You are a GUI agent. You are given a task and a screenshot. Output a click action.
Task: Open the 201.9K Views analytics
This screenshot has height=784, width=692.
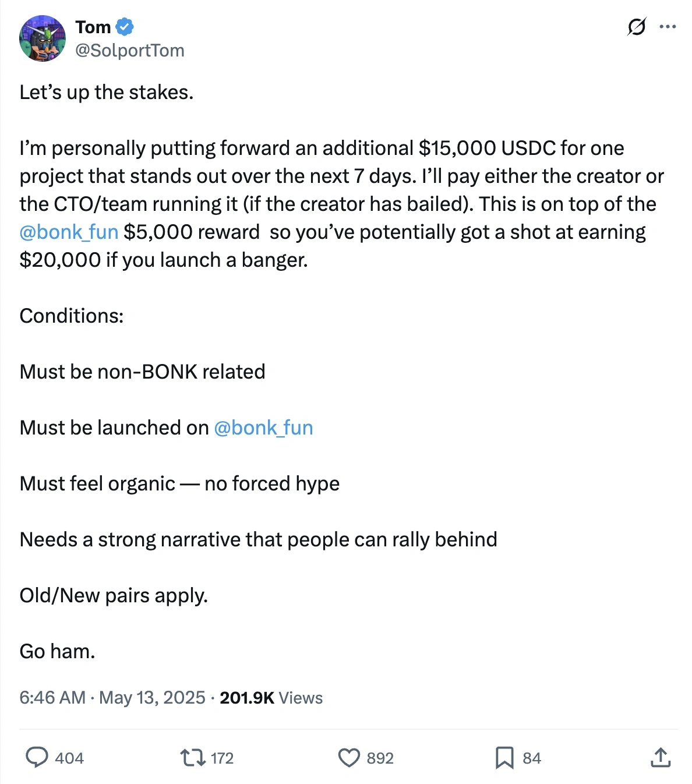click(x=271, y=697)
